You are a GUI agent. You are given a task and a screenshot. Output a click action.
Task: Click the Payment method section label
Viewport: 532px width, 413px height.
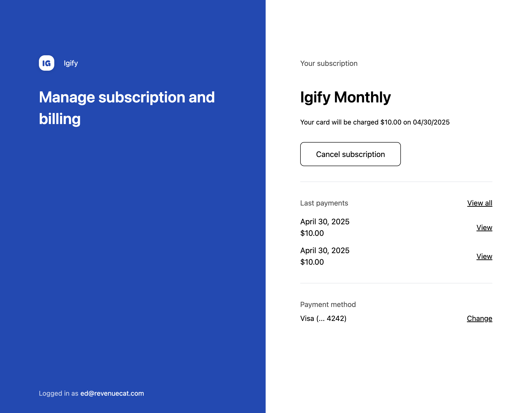click(328, 305)
